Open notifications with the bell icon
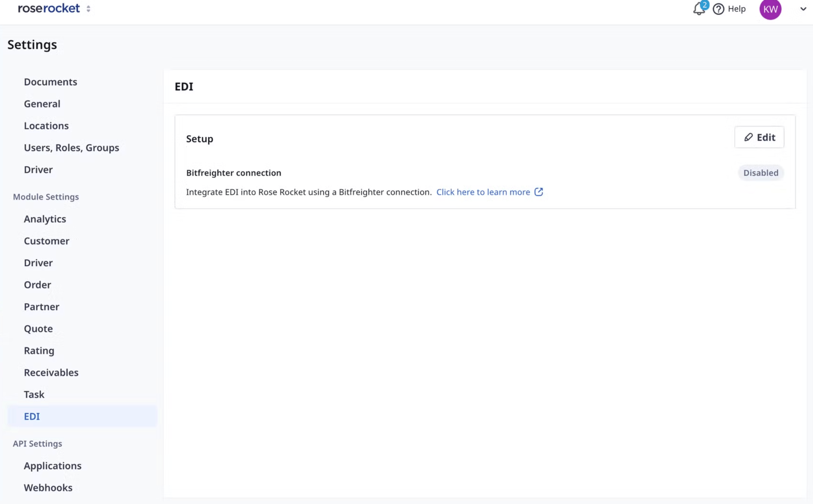 tap(699, 9)
